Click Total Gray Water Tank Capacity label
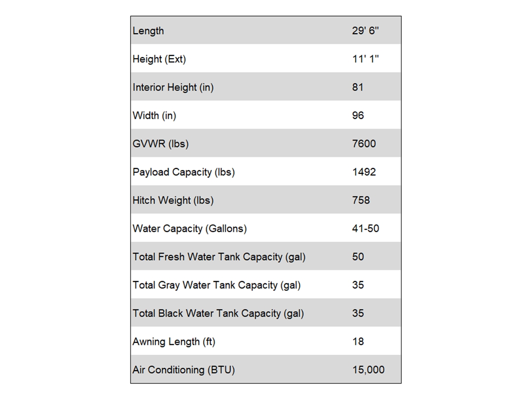This screenshot has width=532, height=399. [217, 286]
